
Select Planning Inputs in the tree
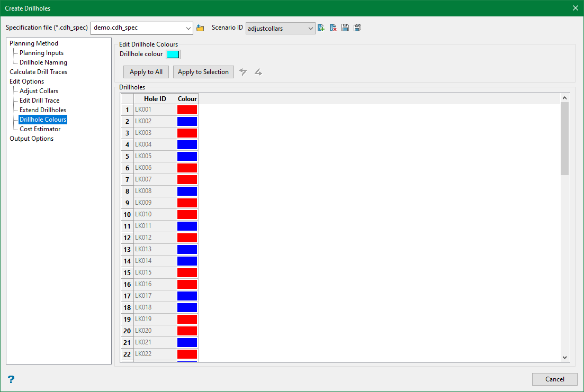click(x=41, y=53)
